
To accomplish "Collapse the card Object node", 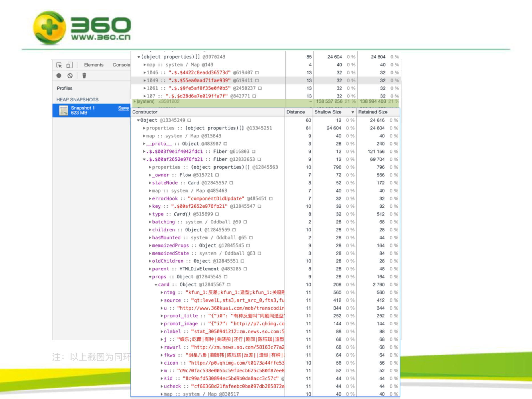I will pos(156,285).
